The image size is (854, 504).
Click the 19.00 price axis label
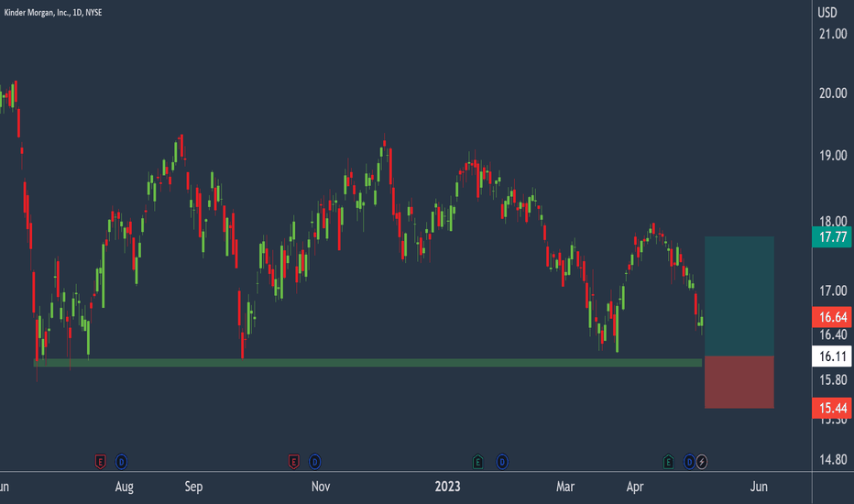[x=833, y=156]
